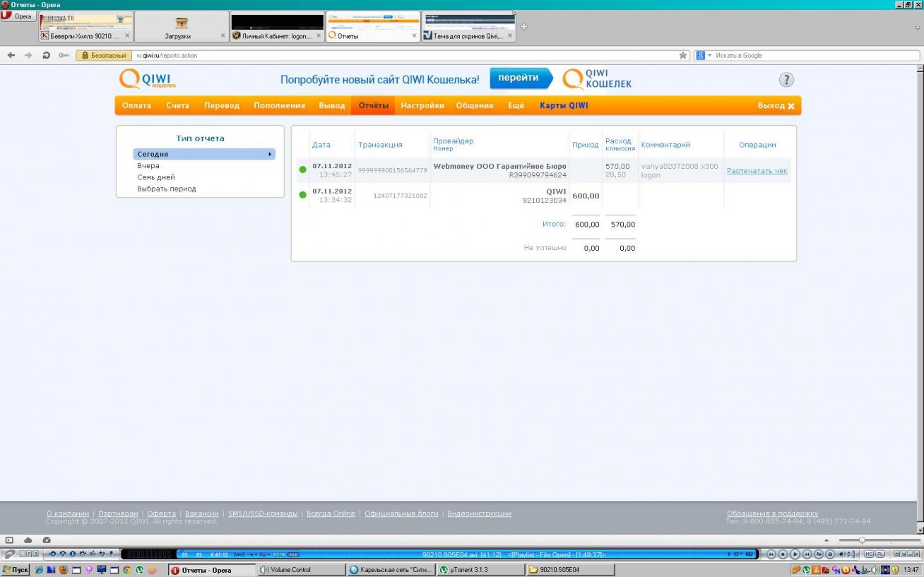Click the browser back arrow

(11, 55)
